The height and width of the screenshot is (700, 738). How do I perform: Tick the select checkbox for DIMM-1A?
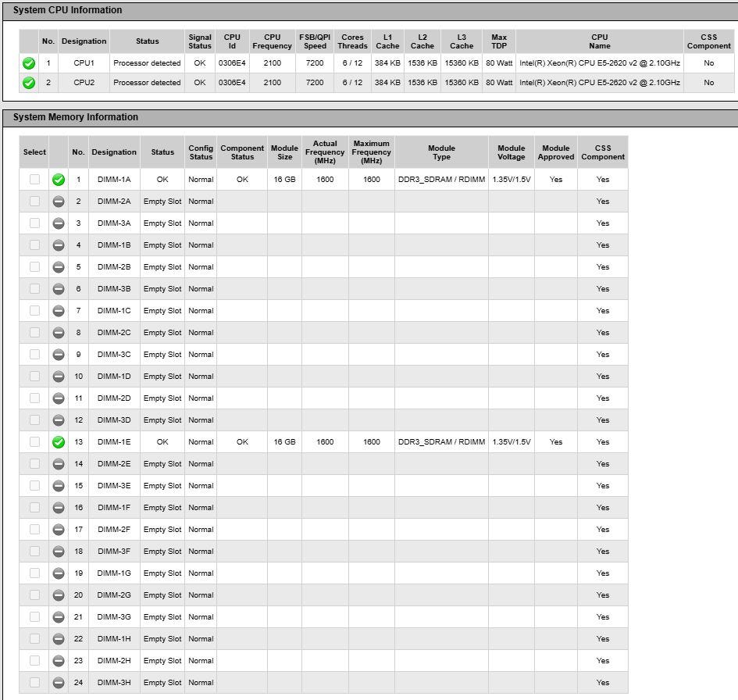[x=34, y=180]
